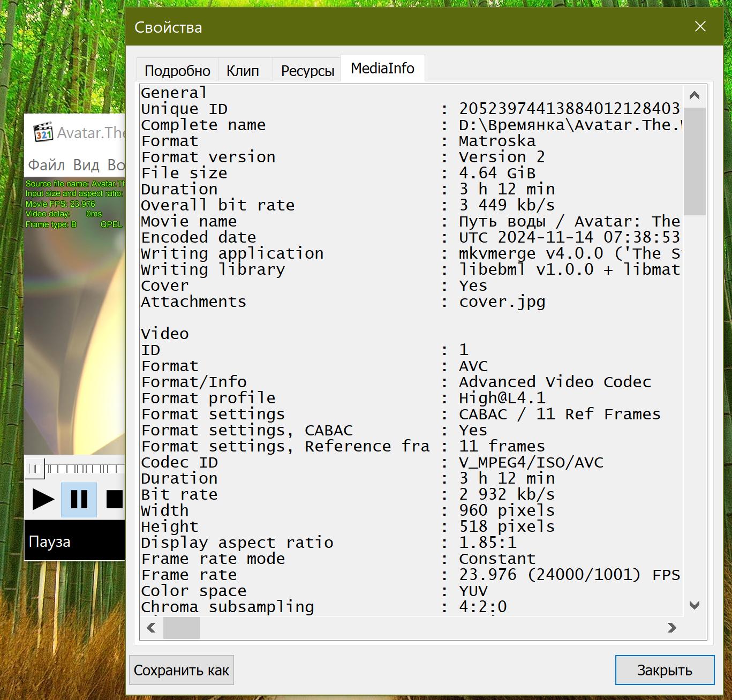
Task: Click the horizontal scrollbar left arrow
Action: 152,628
